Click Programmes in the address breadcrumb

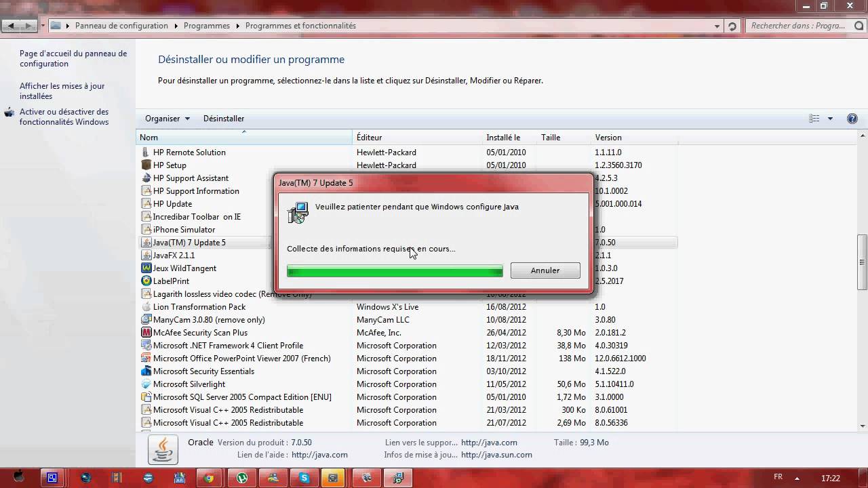(x=207, y=26)
